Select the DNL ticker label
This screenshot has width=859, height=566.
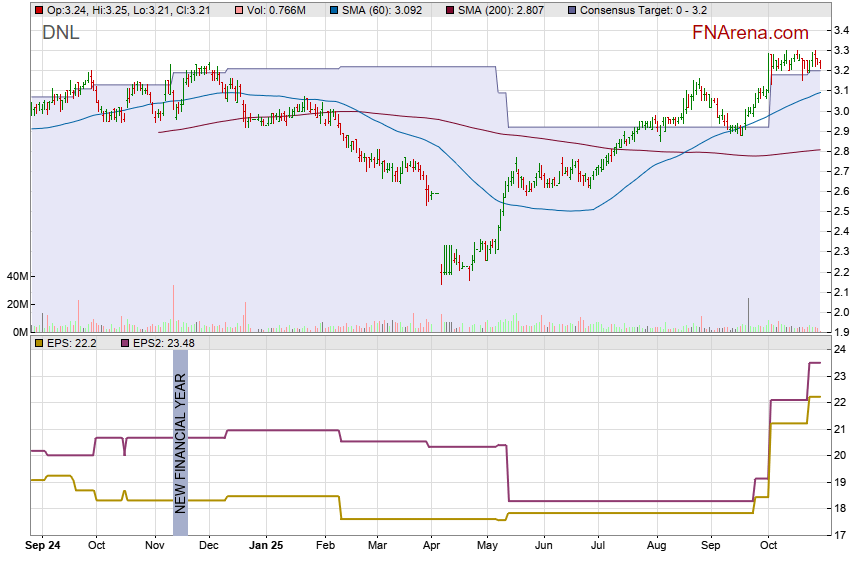click(x=61, y=33)
